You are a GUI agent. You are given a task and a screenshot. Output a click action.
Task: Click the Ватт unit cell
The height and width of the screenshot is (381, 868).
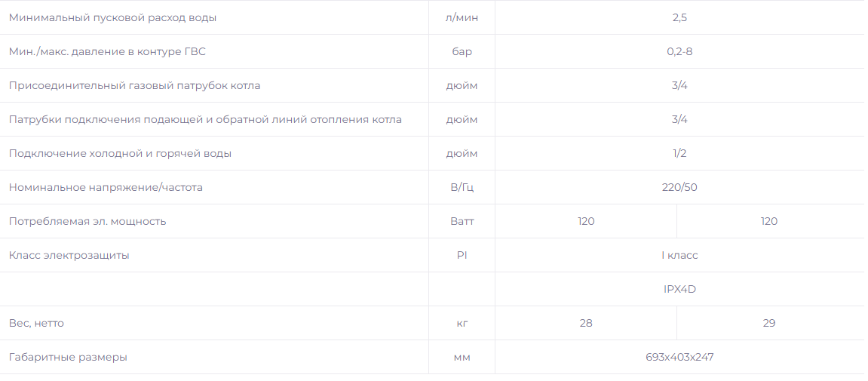coord(462,222)
